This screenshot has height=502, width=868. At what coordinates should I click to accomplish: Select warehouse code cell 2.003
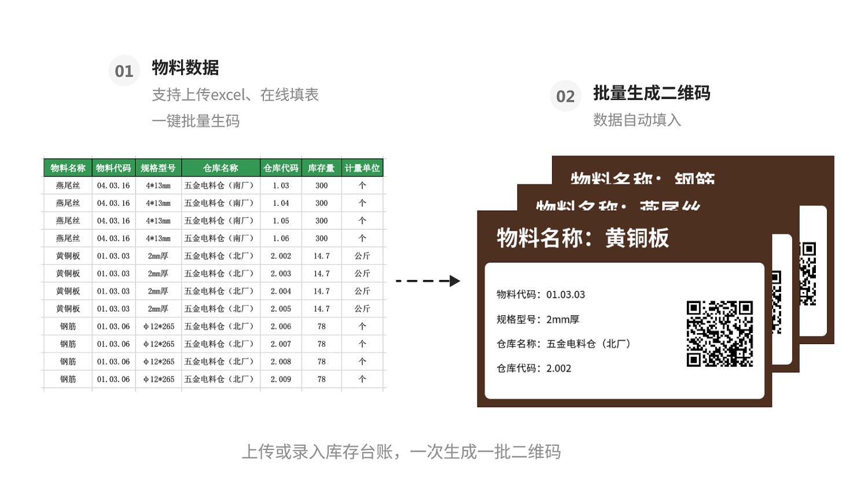(281, 274)
